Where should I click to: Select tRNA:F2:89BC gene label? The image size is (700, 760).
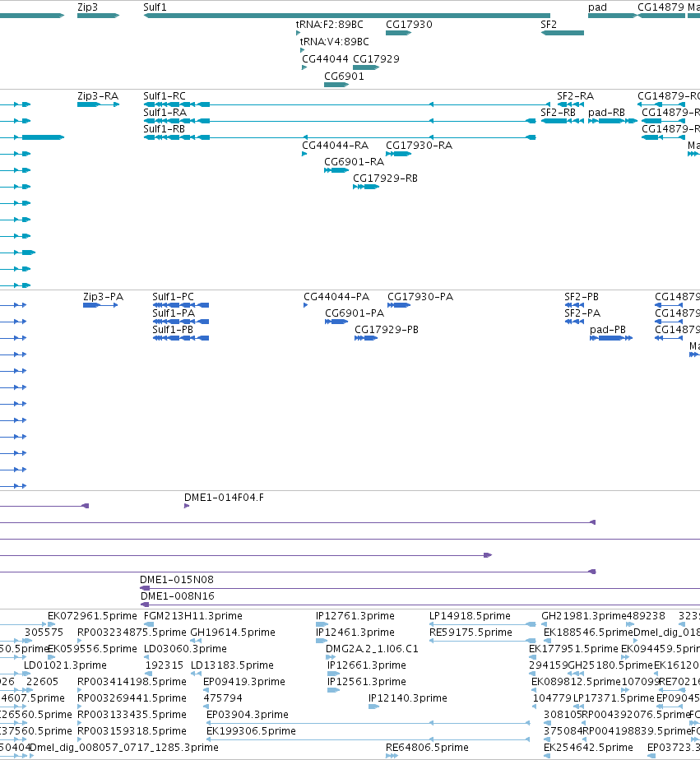click(x=330, y=24)
